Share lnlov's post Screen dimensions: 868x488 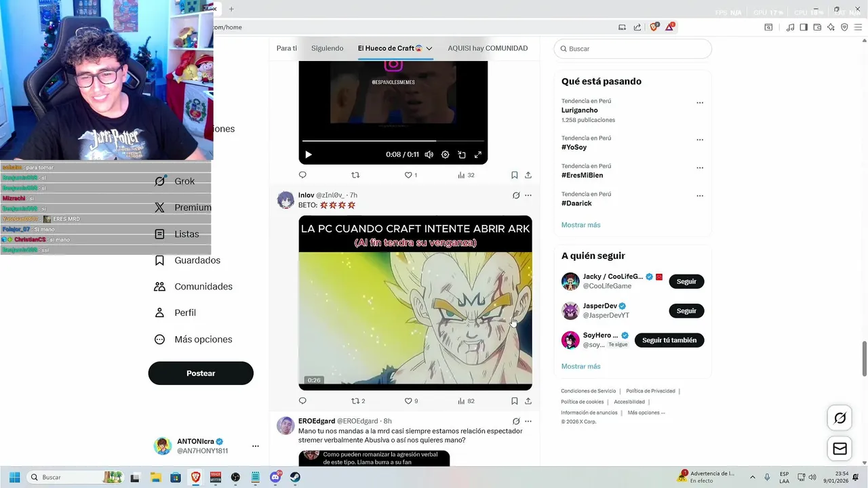tap(528, 401)
